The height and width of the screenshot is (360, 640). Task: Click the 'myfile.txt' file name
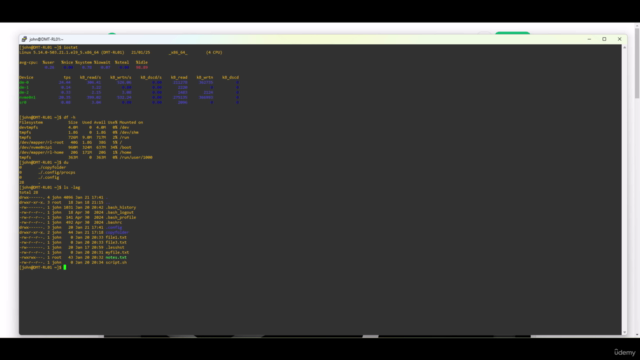[x=117, y=252]
